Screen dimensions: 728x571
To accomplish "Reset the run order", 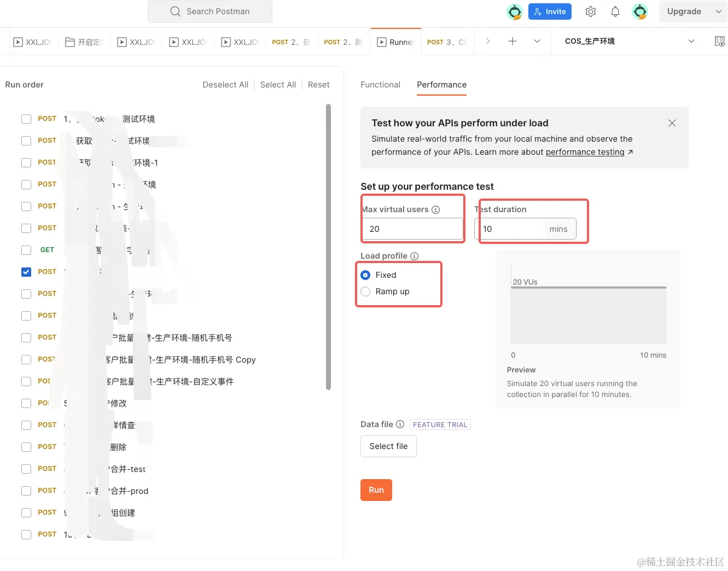I will 318,85.
